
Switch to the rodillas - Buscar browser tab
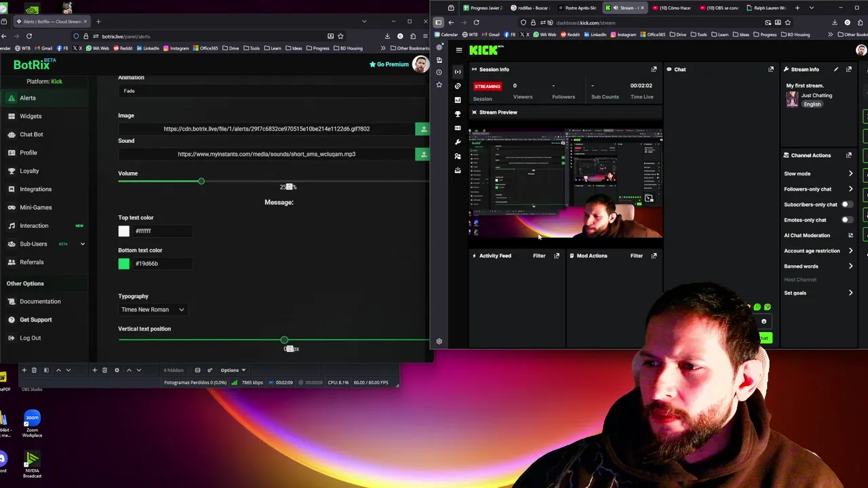click(530, 8)
